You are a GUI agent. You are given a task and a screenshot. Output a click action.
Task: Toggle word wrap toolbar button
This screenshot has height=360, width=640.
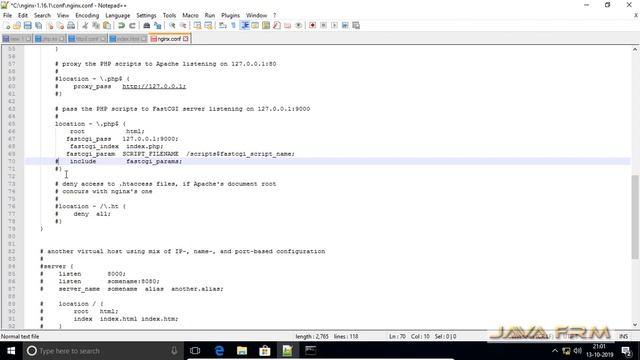[x=222, y=25]
